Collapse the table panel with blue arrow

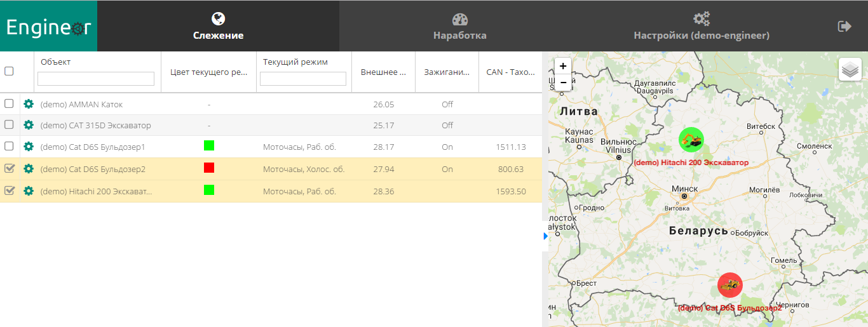(x=545, y=236)
